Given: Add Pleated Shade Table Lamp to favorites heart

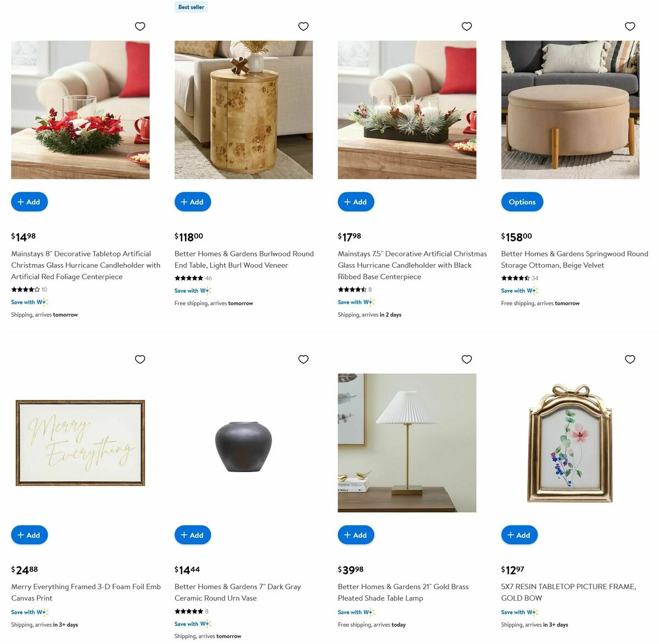Looking at the screenshot, I should click(467, 359).
